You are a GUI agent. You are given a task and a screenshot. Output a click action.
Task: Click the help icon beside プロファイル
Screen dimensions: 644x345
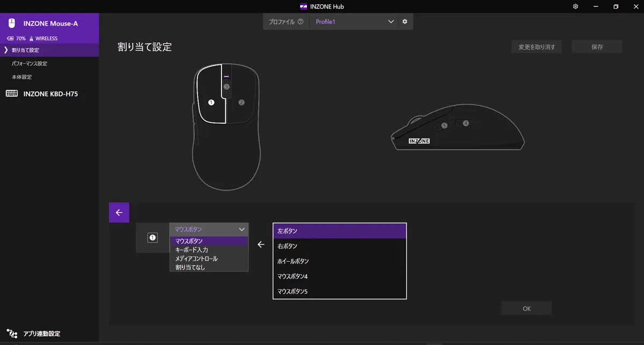coord(301,22)
